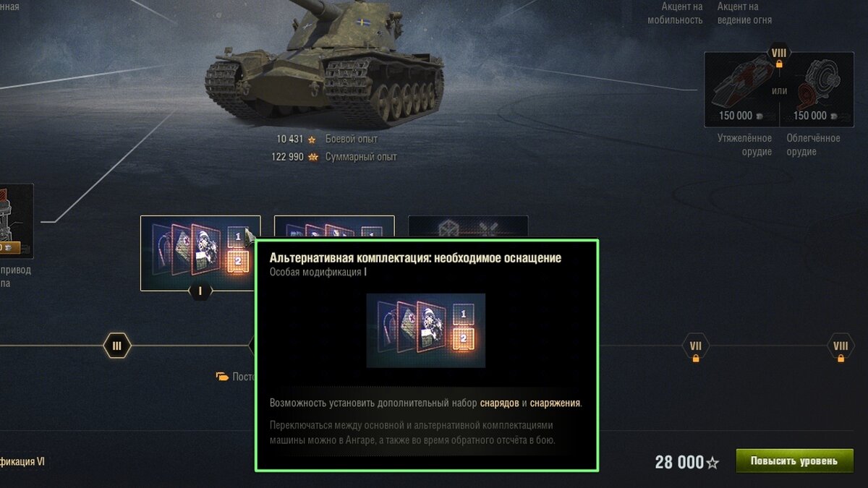Select locked level VII marker on timeline
868x488 pixels.
pyautogui.click(x=696, y=347)
